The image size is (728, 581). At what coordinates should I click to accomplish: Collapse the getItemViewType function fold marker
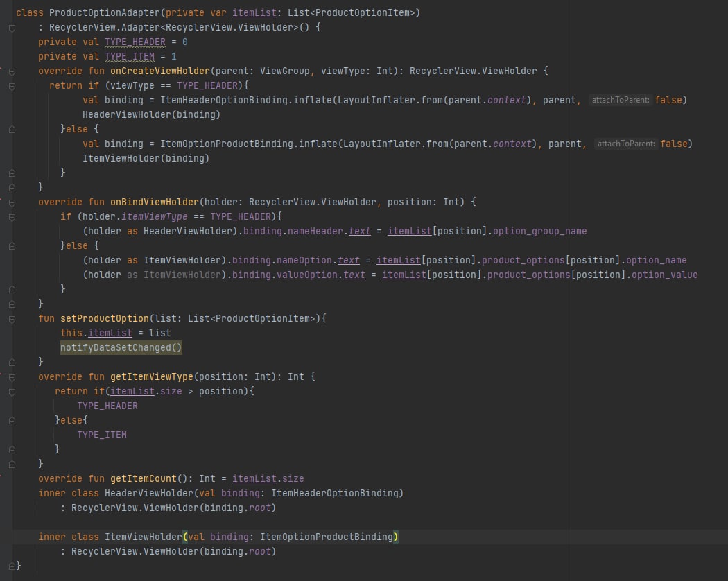(x=12, y=377)
